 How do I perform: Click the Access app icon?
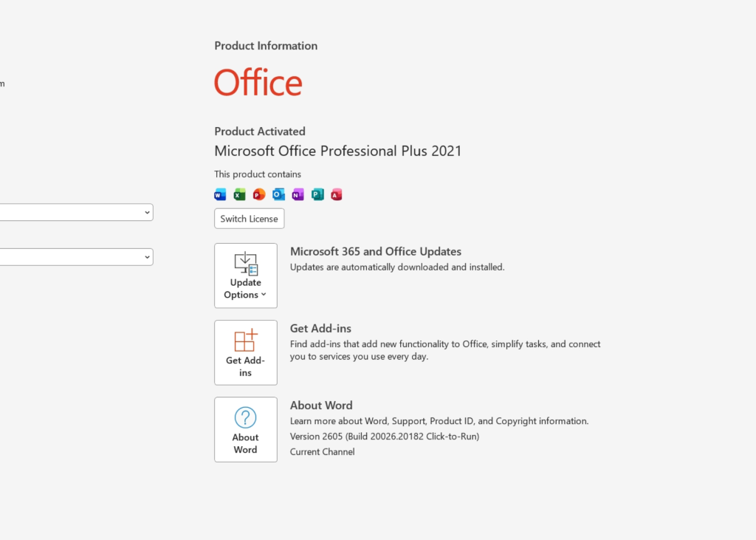tap(337, 194)
